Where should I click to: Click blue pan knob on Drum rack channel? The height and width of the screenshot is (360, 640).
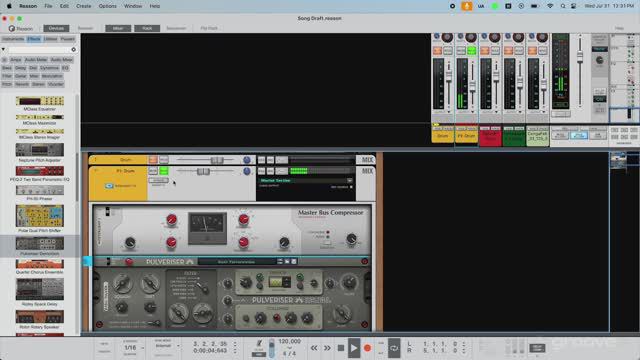click(247, 160)
